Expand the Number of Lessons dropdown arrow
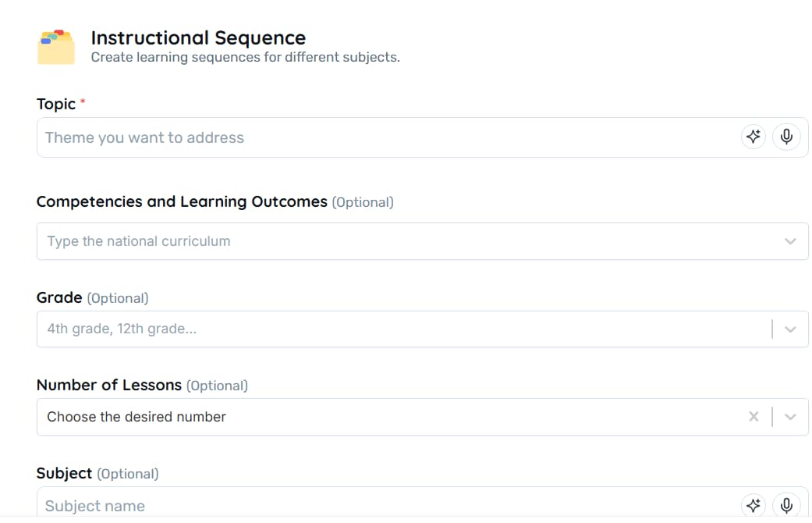This screenshot has height=523, width=812. point(790,417)
